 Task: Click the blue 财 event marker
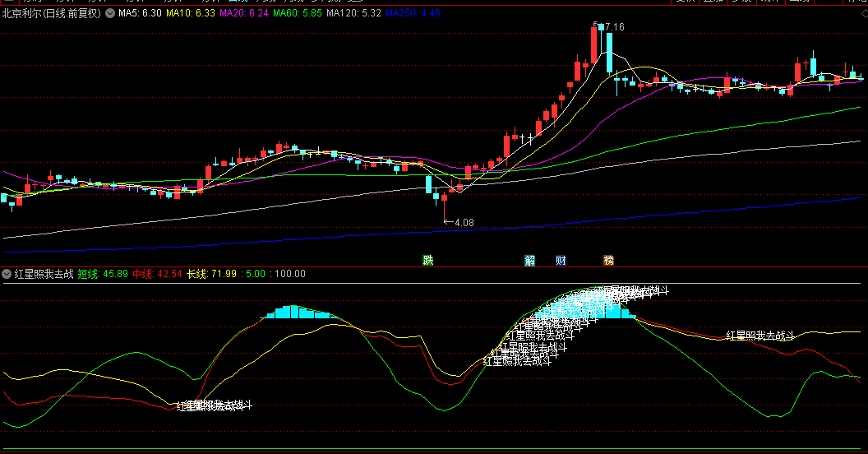click(x=561, y=260)
